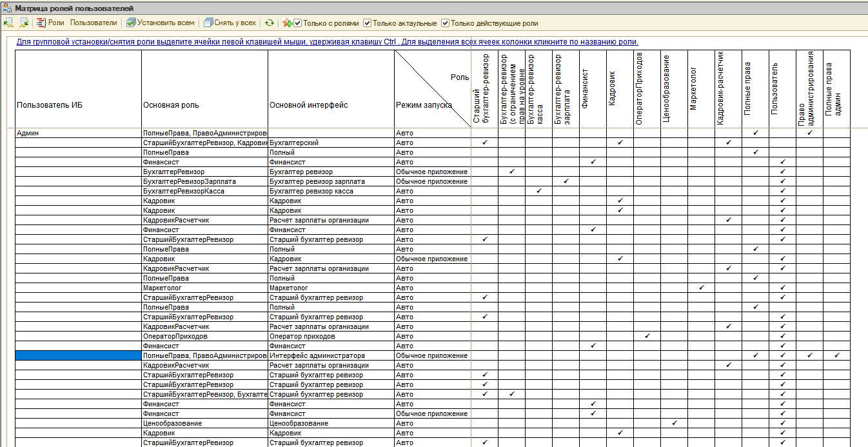The height and width of the screenshot is (447, 868).
Task: Click the second toolbar icon, save settings
Action: click(x=24, y=23)
